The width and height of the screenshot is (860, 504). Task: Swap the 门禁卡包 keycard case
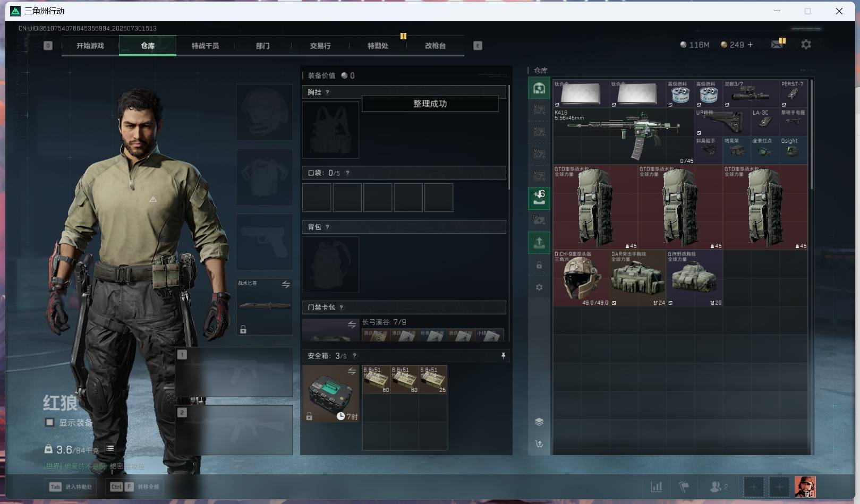[352, 324]
